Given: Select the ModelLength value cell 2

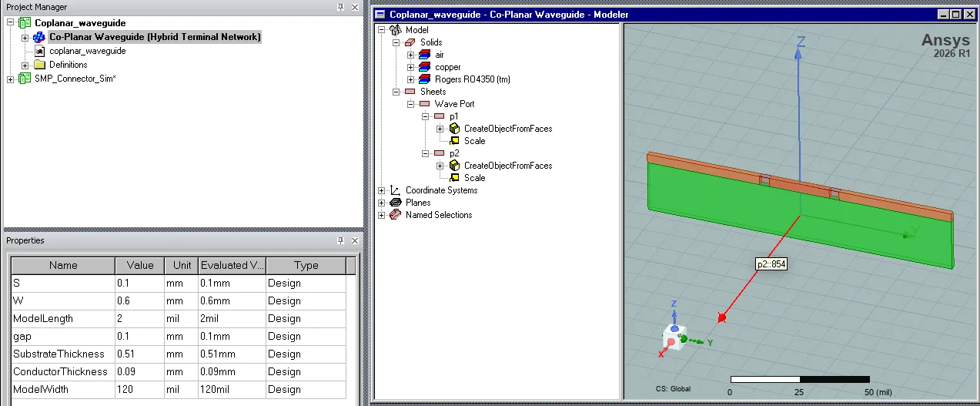Looking at the screenshot, I should point(140,318).
